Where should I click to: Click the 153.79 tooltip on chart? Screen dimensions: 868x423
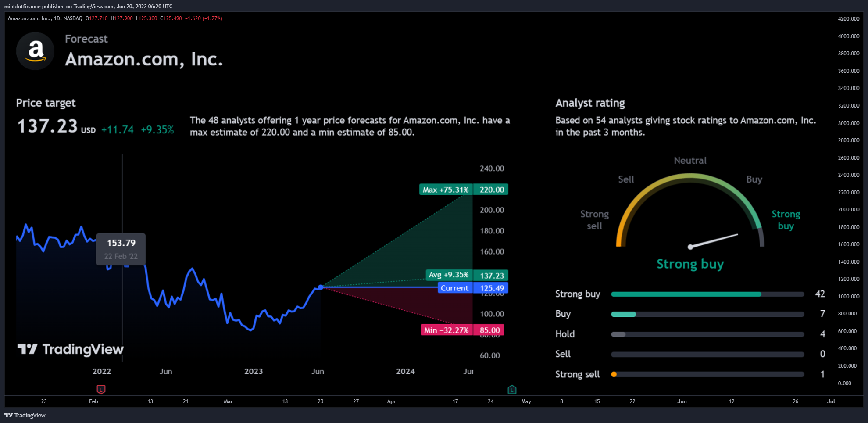point(121,249)
